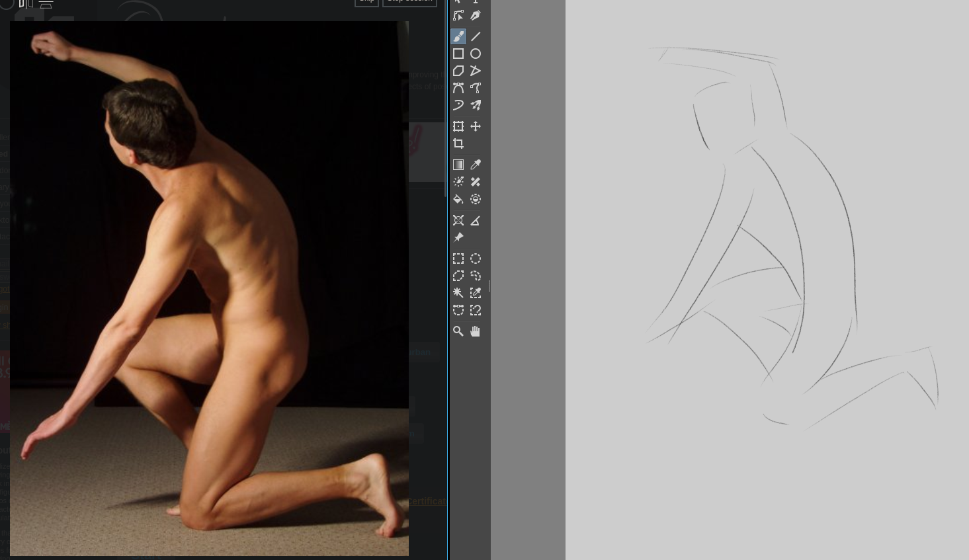
Task: Select the Move tool
Action: point(476,126)
